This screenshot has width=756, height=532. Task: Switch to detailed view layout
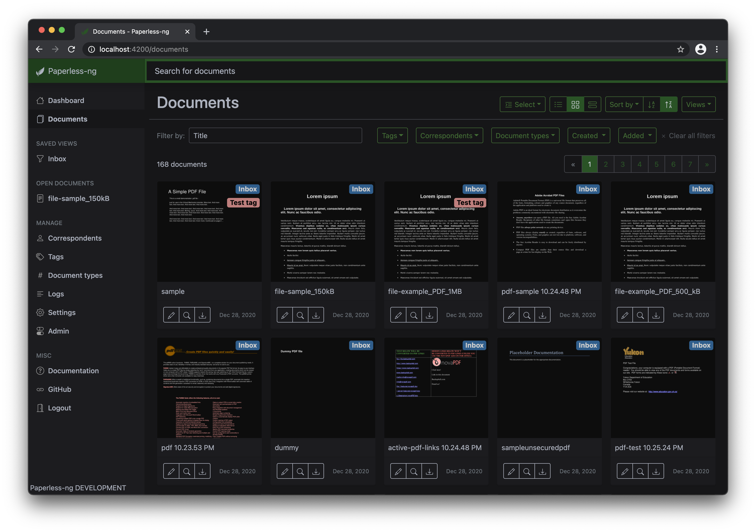coord(593,104)
